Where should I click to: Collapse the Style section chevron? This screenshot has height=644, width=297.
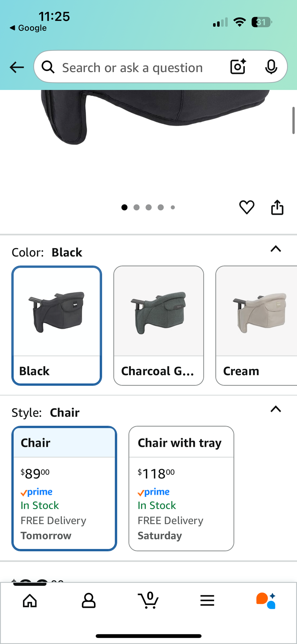click(276, 409)
